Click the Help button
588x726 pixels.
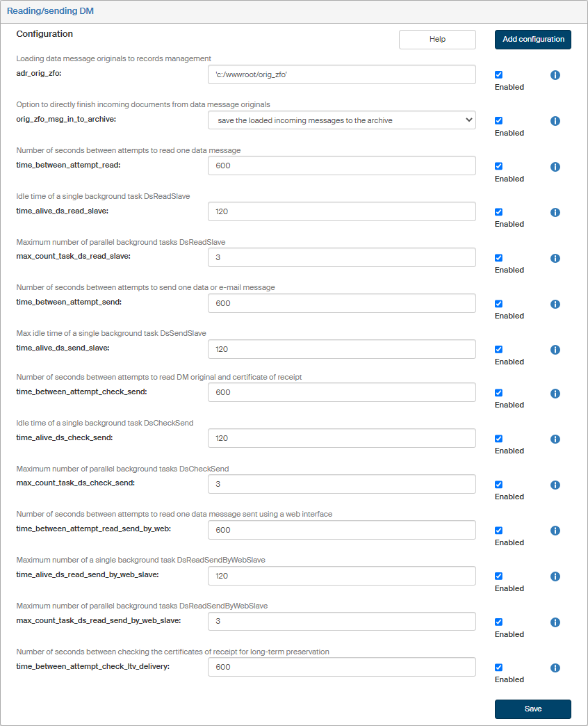point(437,40)
